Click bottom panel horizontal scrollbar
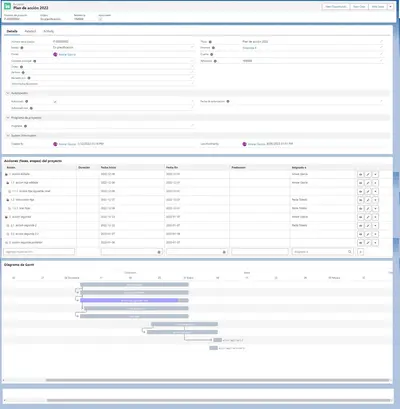 [x=218, y=400]
